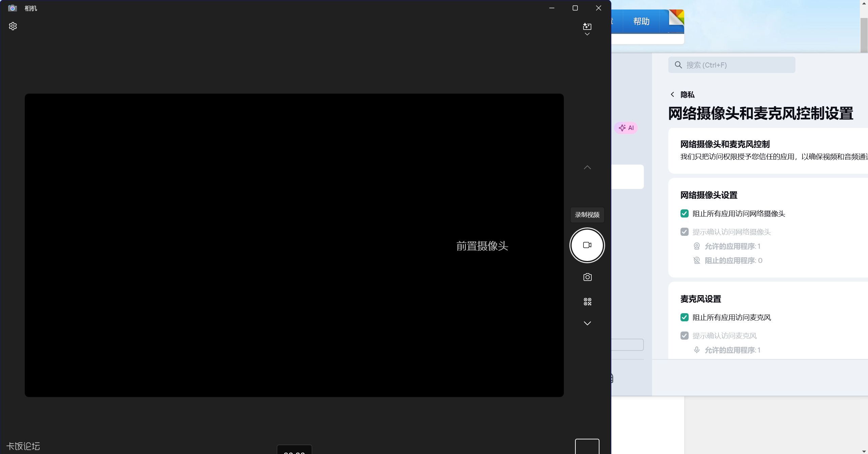Minimize the Camera window
This screenshot has width=868, height=454.
(x=552, y=8)
